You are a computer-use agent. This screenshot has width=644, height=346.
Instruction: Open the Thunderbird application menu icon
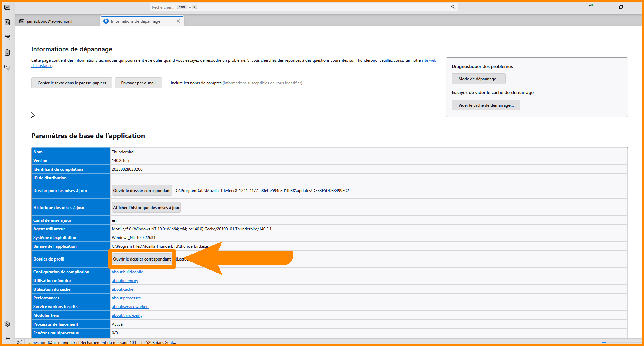[591, 7]
